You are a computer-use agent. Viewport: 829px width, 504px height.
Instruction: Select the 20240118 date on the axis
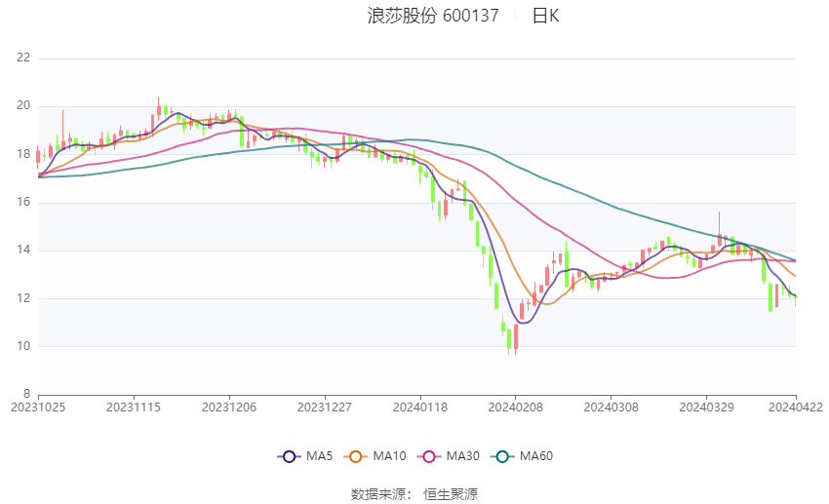click(420, 406)
